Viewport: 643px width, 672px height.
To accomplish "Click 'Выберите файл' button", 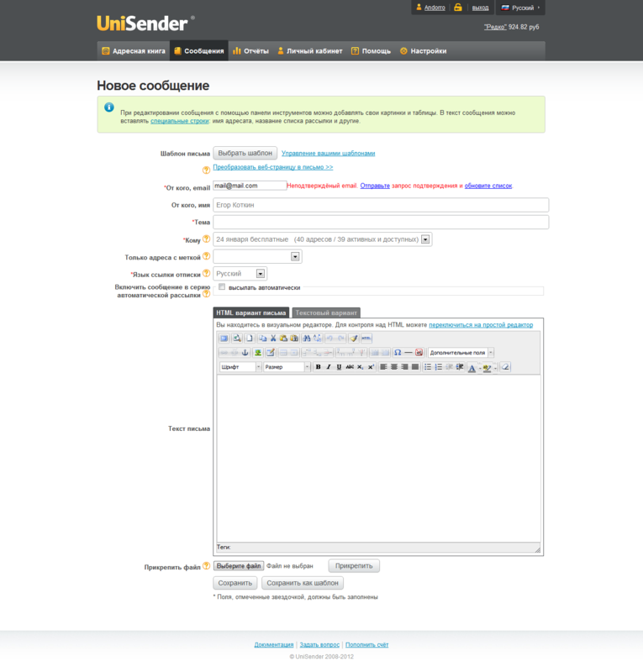I will pyautogui.click(x=239, y=565).
